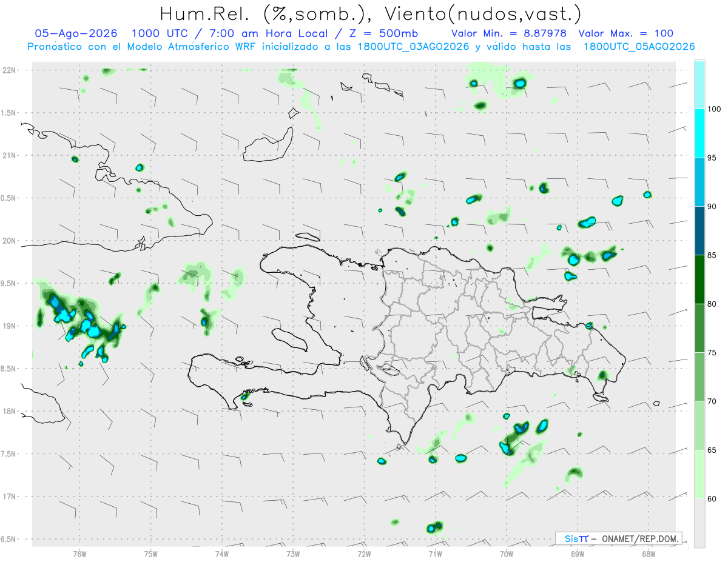Pick the light cyan swatch above 100
This screenshot has width=728, height=562.
click(699, 84)
